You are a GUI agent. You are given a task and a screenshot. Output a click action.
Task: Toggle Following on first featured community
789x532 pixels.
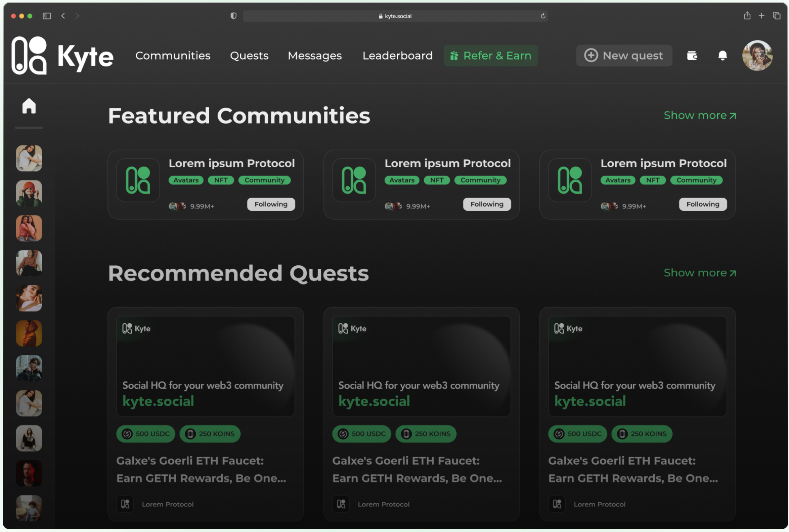click(x=271, y=204)
